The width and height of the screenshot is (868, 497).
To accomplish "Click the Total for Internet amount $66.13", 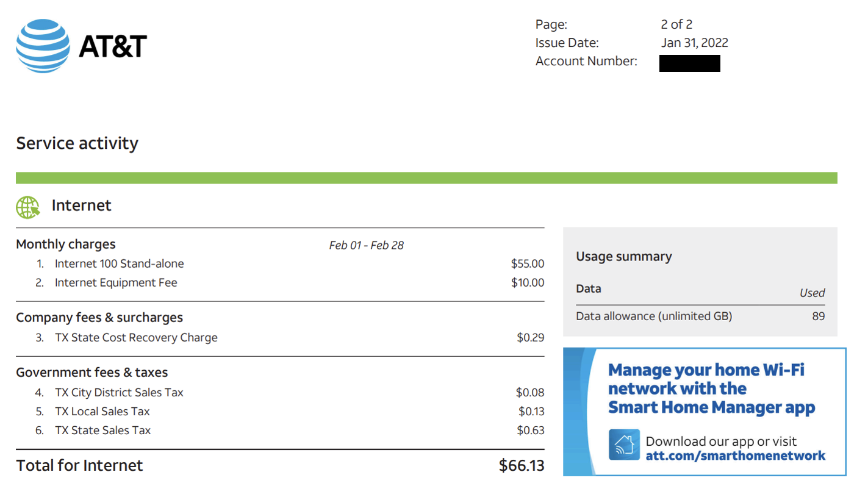I will click(521, 465).
